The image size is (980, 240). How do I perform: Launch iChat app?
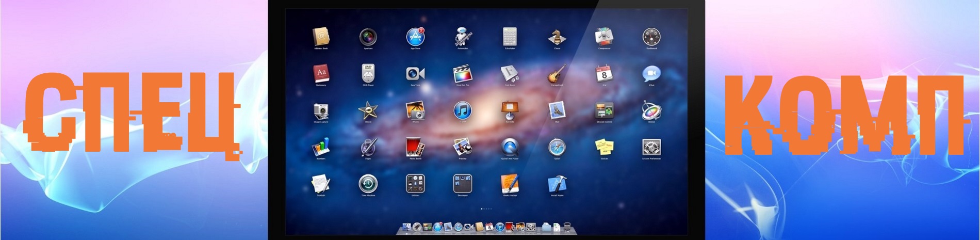click(x=651, y=74)
